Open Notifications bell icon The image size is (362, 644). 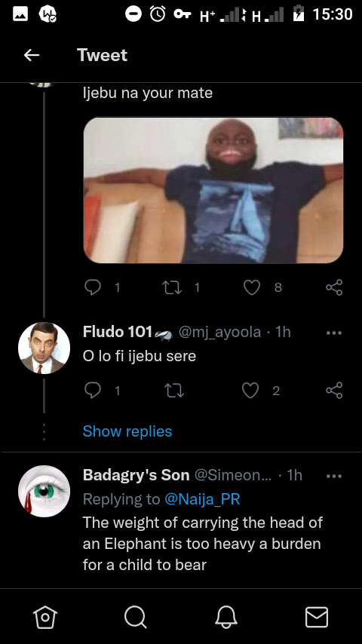pyautogui.click(x=226, y=618)
